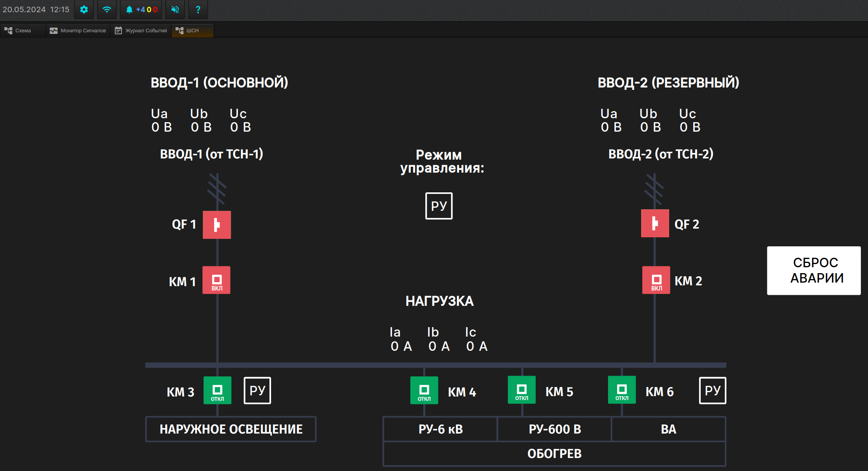868x471 pixels.
Task: Toggle the muted sound icon
Action: point(175,9)
